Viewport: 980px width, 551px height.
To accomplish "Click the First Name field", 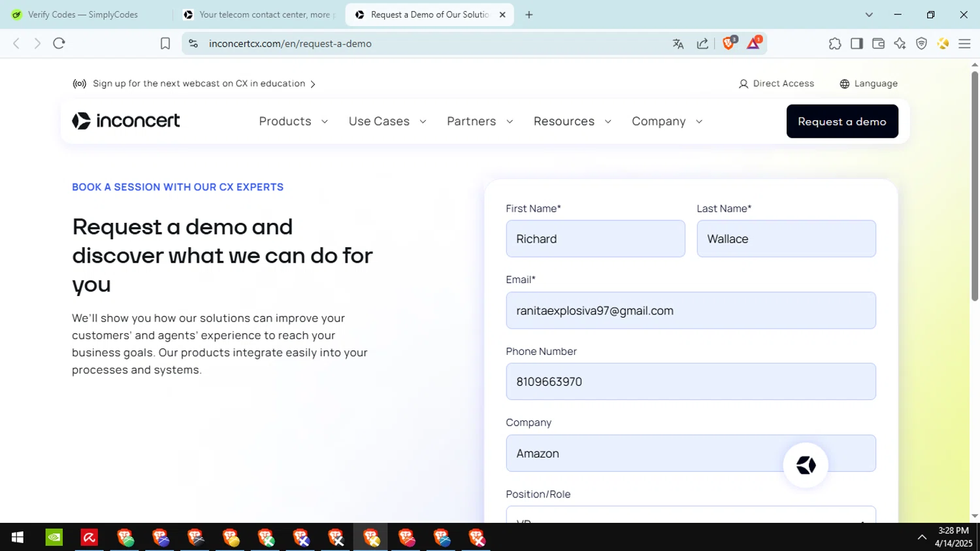I will coord(595,239).
